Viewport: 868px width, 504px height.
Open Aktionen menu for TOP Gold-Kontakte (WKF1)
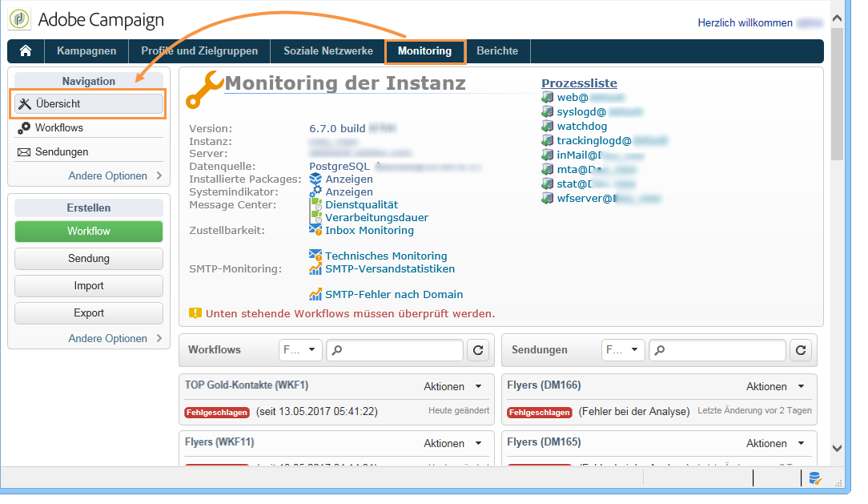(453, 386)
